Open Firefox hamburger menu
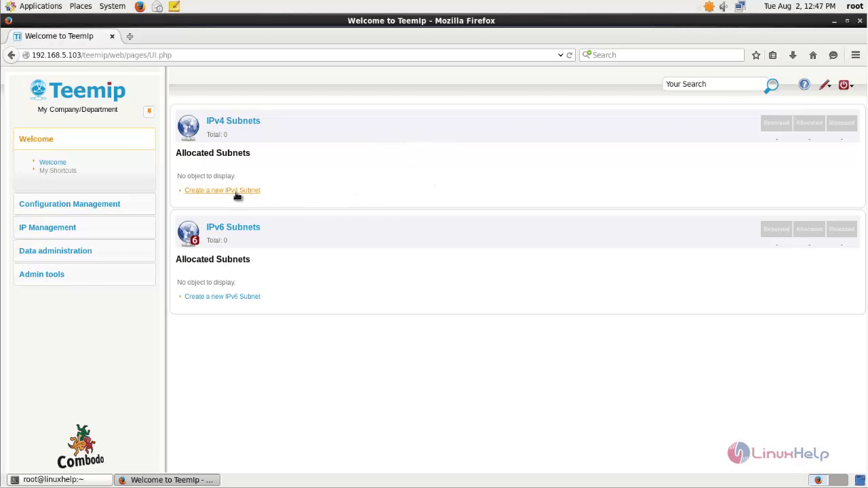 click(855, 55)
